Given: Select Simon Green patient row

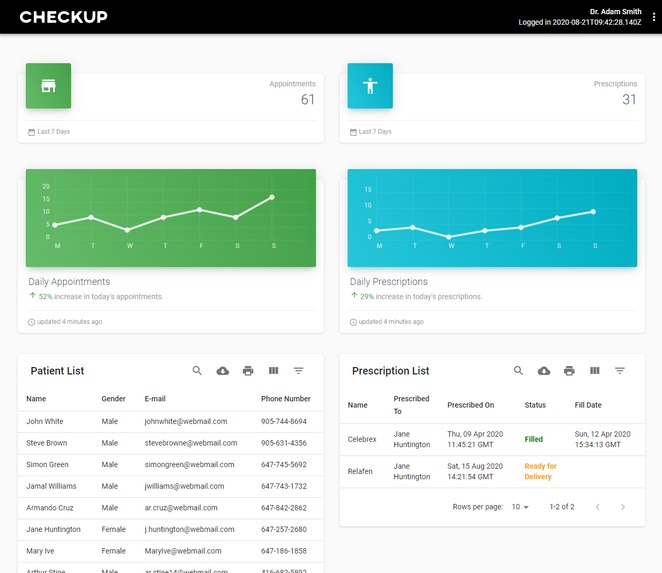Looking at the screenshot, I should coord(171,464).
